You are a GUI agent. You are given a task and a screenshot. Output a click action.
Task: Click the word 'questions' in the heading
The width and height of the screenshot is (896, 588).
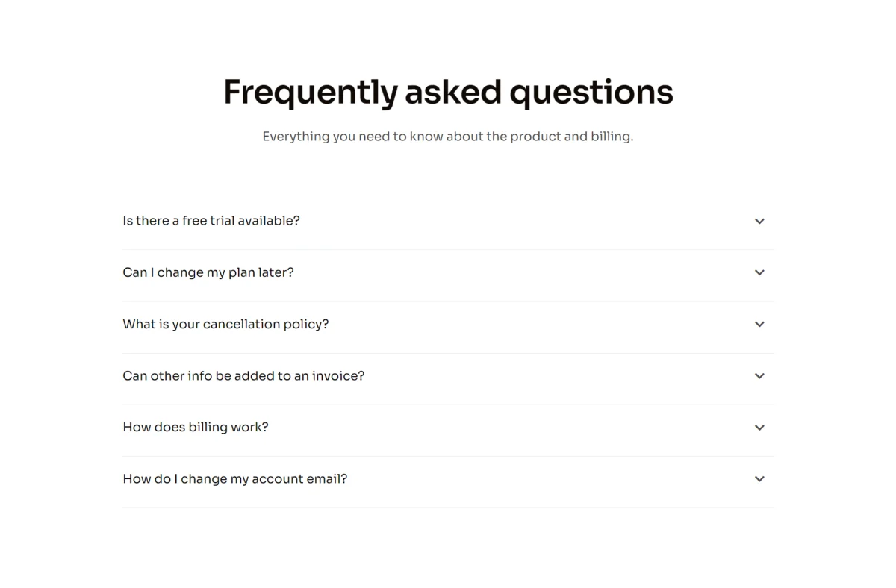(x=591, y=93)
